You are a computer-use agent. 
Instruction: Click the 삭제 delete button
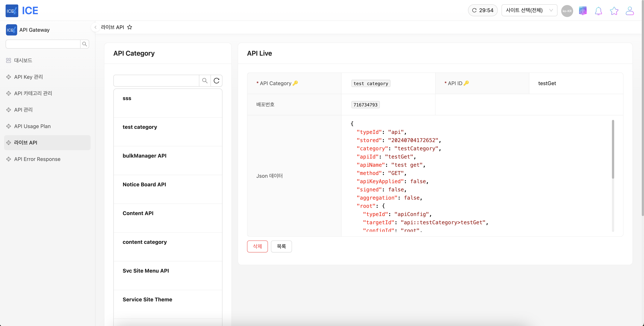(257, 246)
